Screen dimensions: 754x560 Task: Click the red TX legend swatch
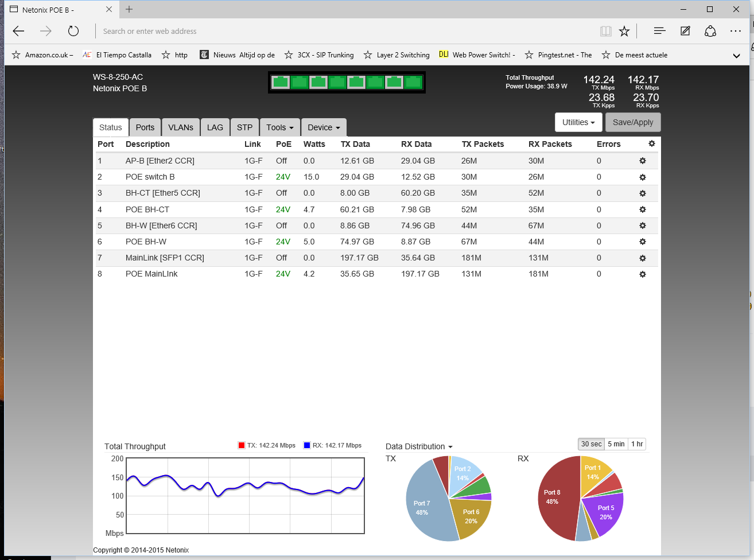[x=242, y=445]
